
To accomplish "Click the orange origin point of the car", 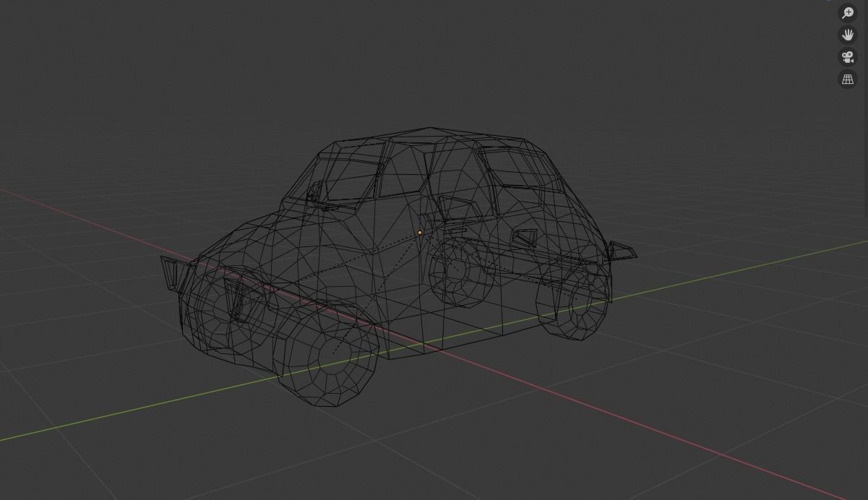I will coord(420,233).
